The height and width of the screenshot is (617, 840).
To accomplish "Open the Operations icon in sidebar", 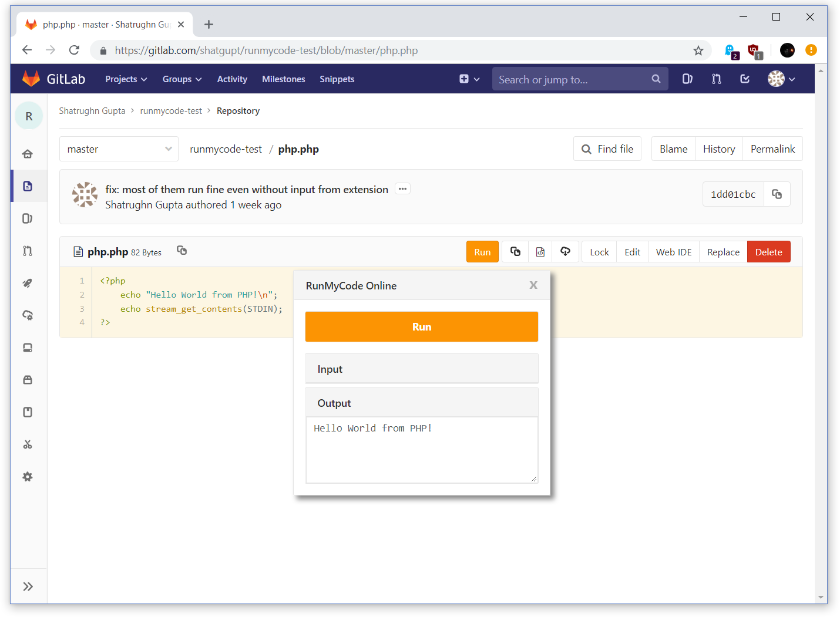I will 28,315.
